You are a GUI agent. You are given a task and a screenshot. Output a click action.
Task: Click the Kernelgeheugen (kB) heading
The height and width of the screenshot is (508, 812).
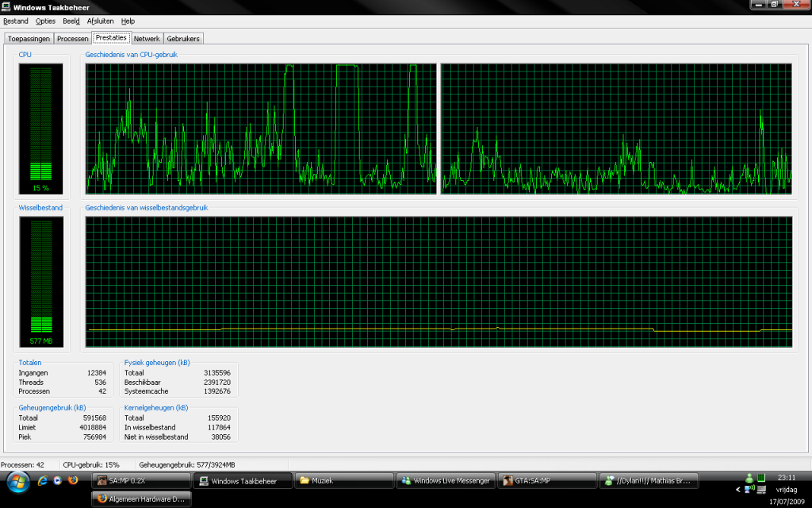156,408
